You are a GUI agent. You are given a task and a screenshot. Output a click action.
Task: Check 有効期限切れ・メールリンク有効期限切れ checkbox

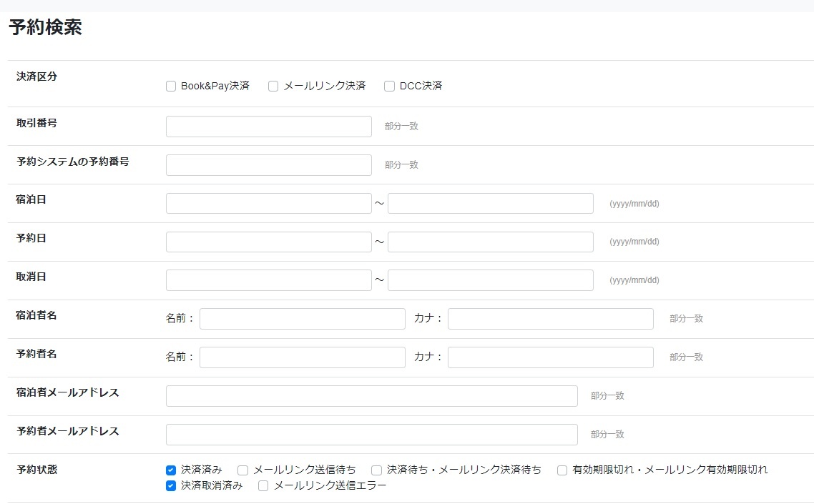tap(562, 470)
